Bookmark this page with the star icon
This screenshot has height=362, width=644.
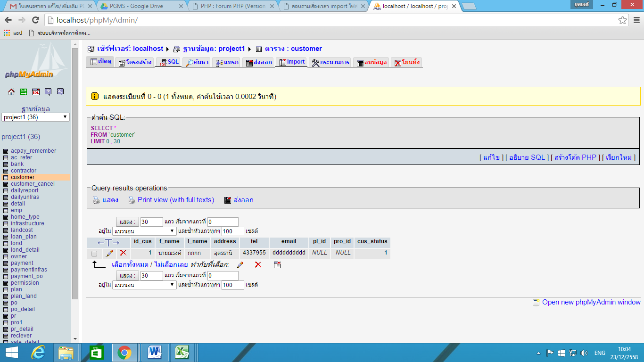click(623, 20)
